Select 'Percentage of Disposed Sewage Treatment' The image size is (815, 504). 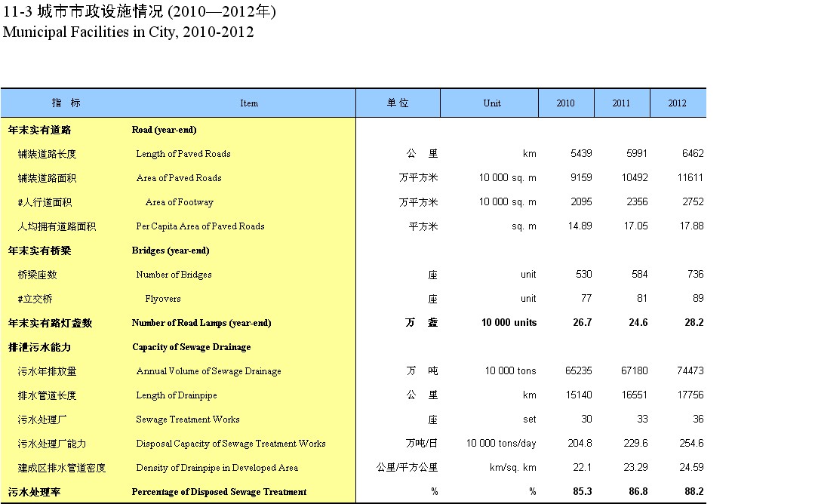219,491
